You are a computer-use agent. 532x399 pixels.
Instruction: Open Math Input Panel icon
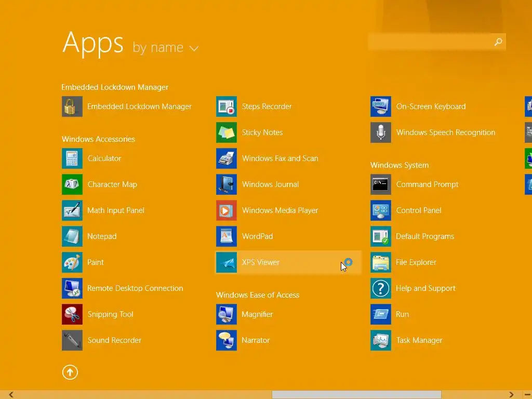click(72, 210)
